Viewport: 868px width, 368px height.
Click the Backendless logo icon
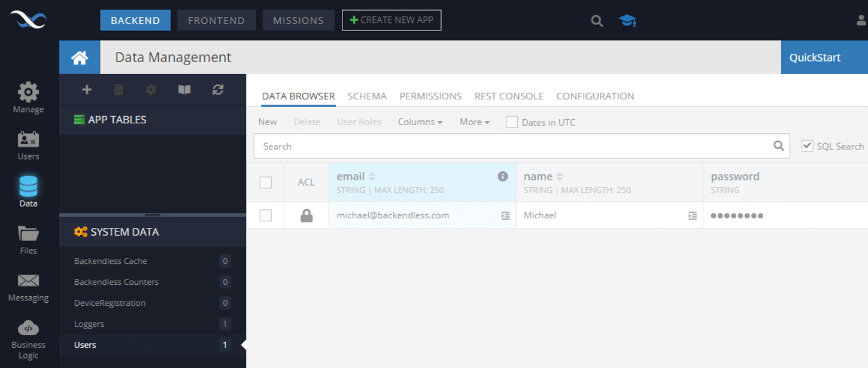[28, 20]
